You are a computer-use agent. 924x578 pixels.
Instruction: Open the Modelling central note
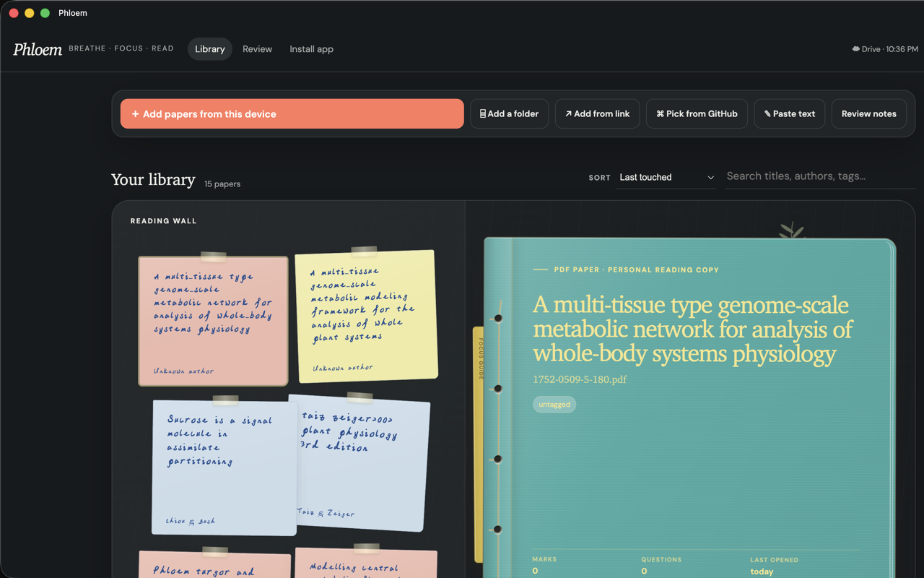click(366, 563)
